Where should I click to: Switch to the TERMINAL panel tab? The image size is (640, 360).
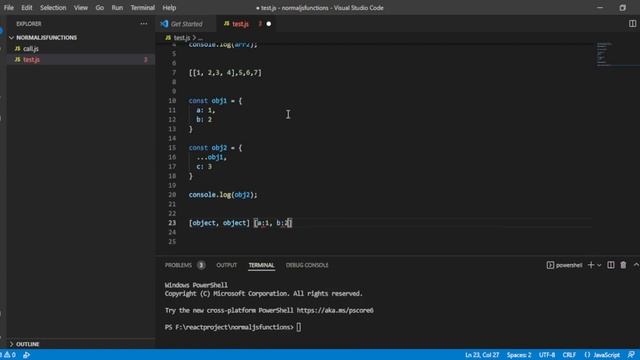click(261, 265)
